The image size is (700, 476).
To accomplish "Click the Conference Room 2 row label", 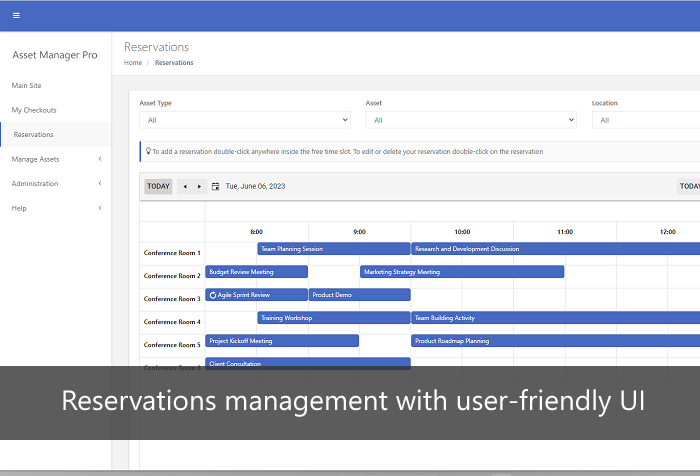I will tap(172, 276).
